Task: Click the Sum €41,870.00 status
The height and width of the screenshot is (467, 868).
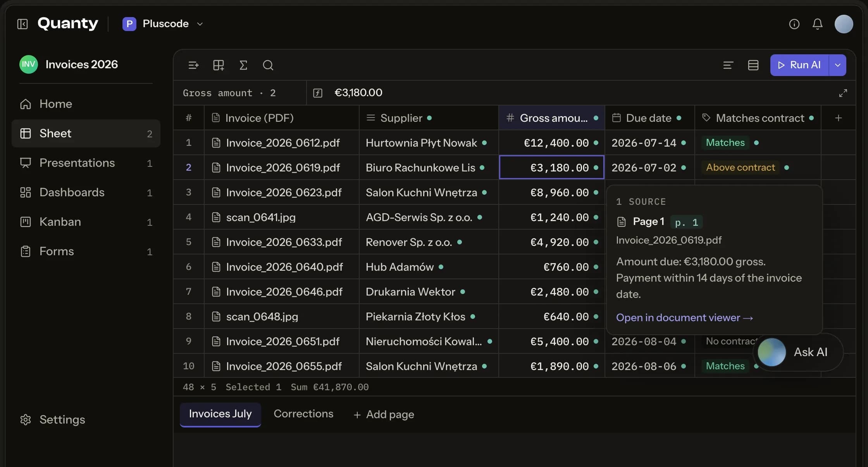Action: (329, 387)
